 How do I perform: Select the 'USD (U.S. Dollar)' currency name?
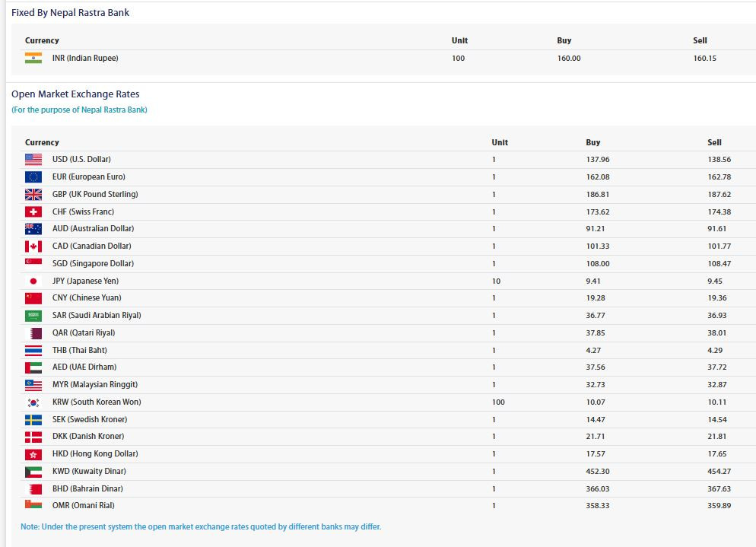tap(81, 159)
